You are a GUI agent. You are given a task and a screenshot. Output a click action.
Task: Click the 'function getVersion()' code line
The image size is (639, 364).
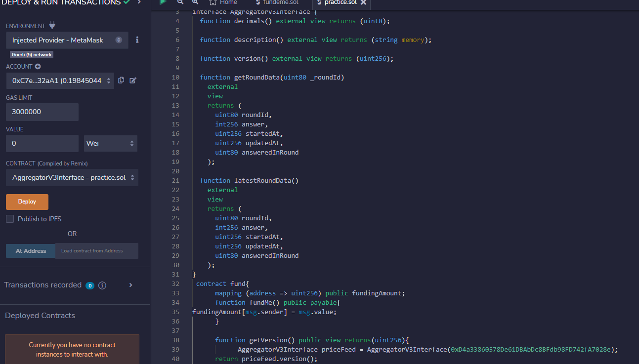pos(312,340)
